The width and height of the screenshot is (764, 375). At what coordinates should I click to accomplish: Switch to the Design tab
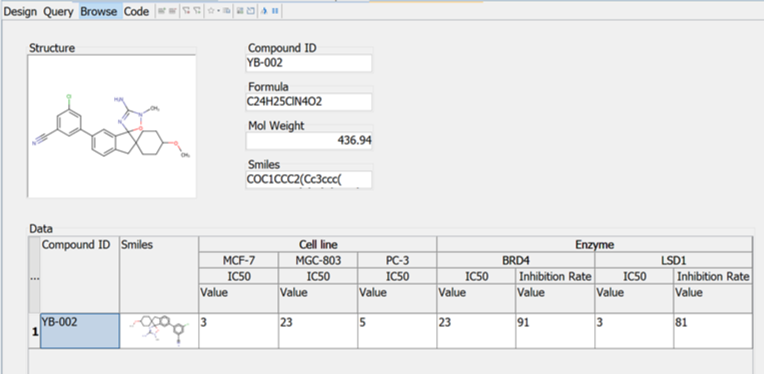(x=20, y=12)
